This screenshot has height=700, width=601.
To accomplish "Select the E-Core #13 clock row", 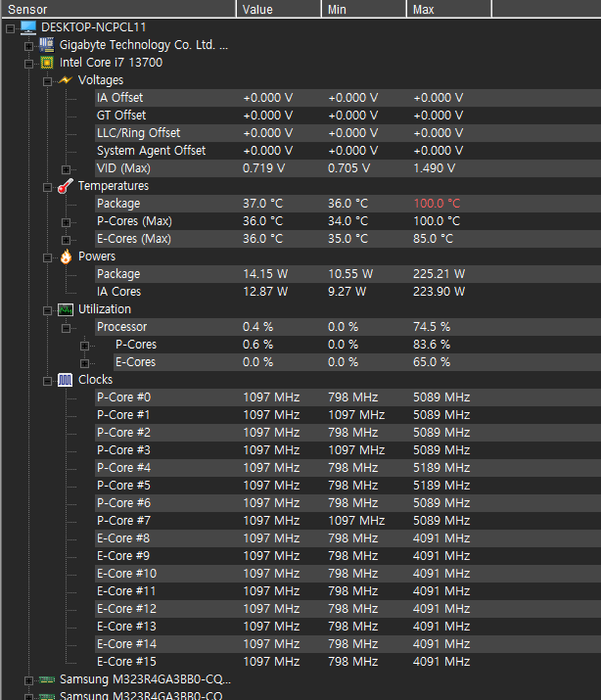I will coord(347,627).
